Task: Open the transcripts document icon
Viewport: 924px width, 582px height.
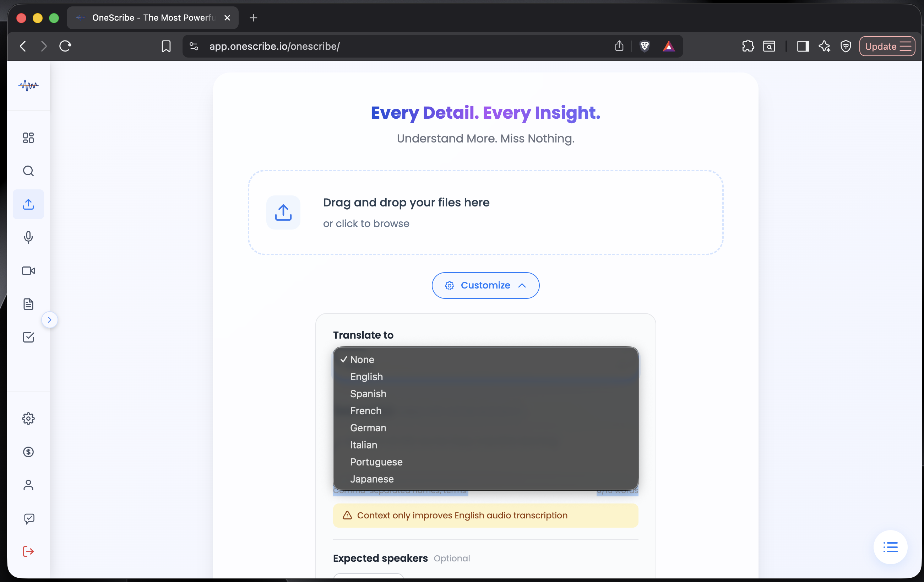Action: click(28, 304)
